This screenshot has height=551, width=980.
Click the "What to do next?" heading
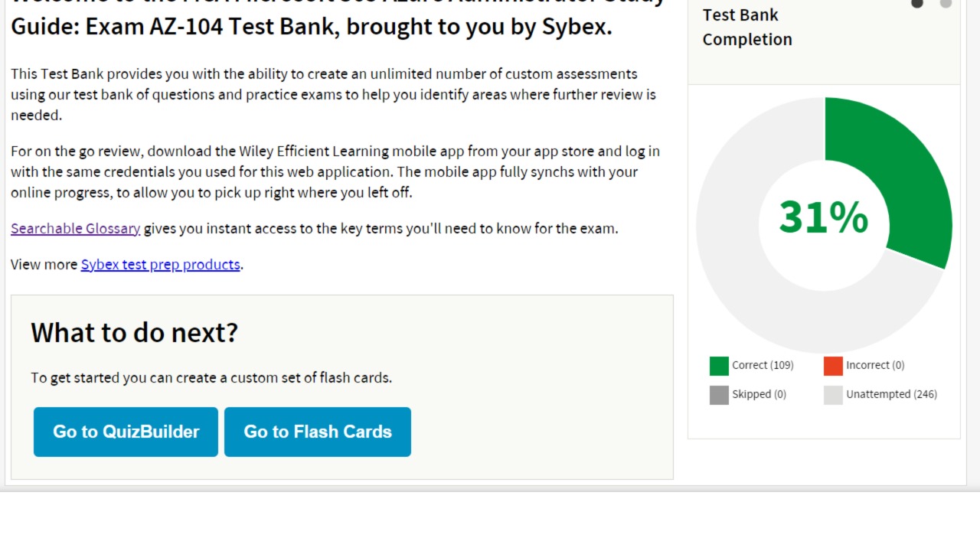click(x=134, y=332)
